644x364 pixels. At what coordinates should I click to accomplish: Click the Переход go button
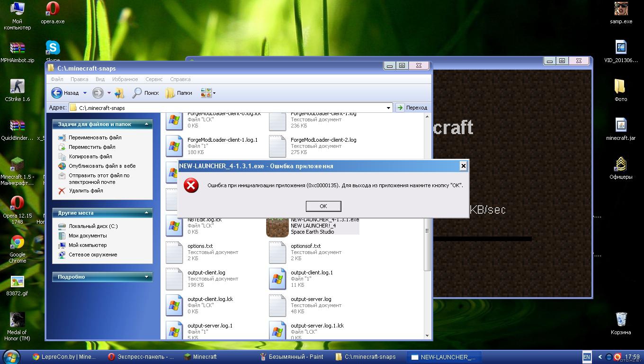pyautogui.click(x=411, y=108)
